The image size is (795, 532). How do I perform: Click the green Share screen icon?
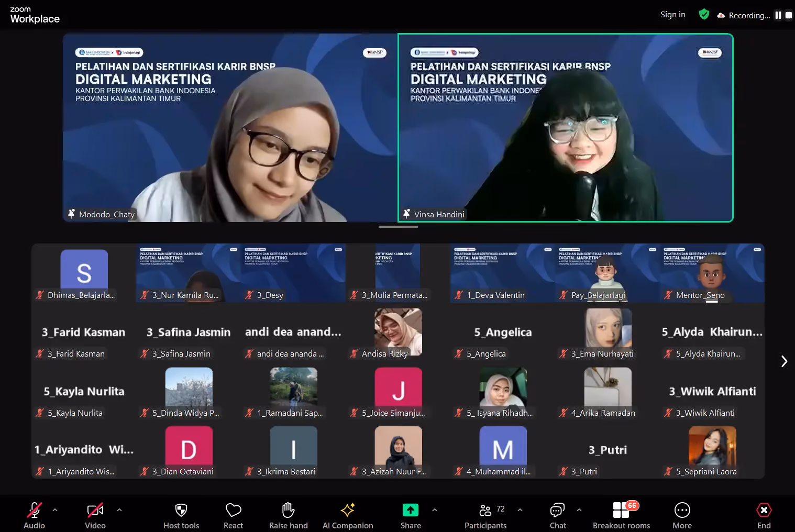click(411, 510)
